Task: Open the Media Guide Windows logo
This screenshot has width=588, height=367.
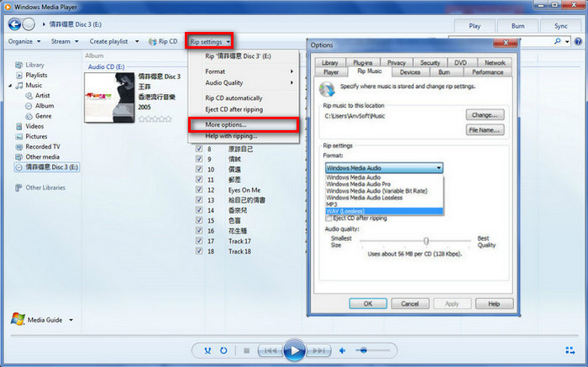Action: pos(18,319)
